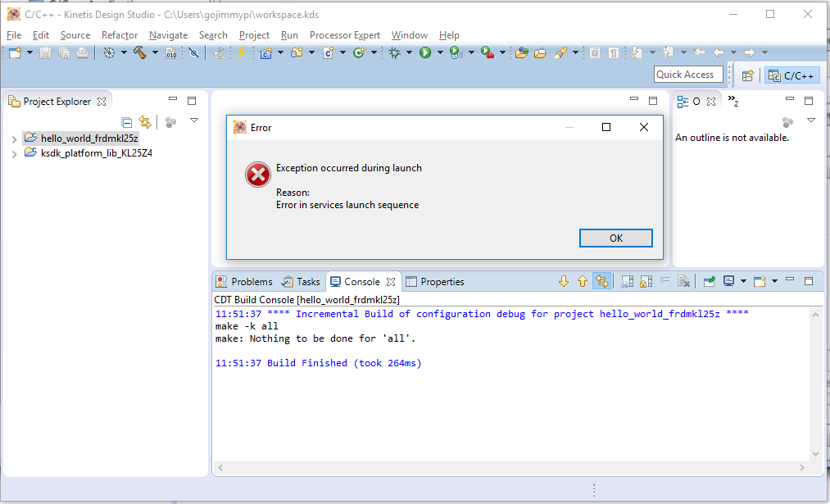Open the Debug configurations dropdown arrow

tap(409, 52)
